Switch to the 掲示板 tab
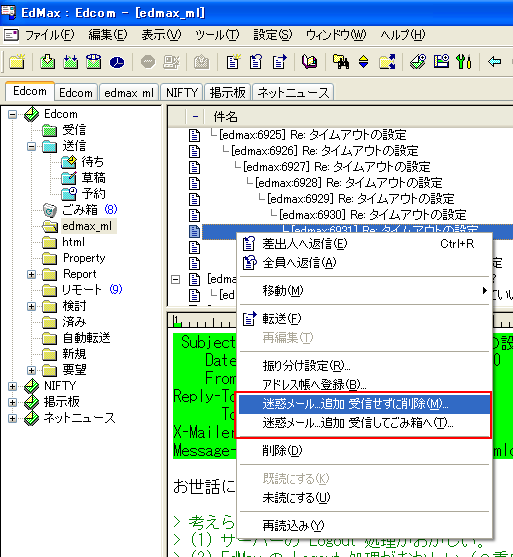This screenshot has width=513, height=557. [x=228, y=93]
